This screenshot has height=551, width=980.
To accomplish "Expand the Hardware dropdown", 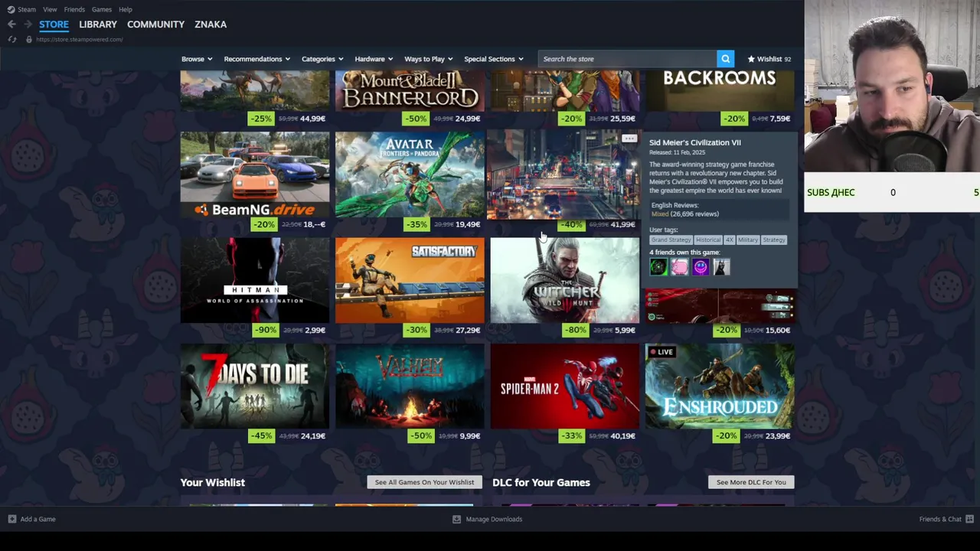I will (374, 59).
